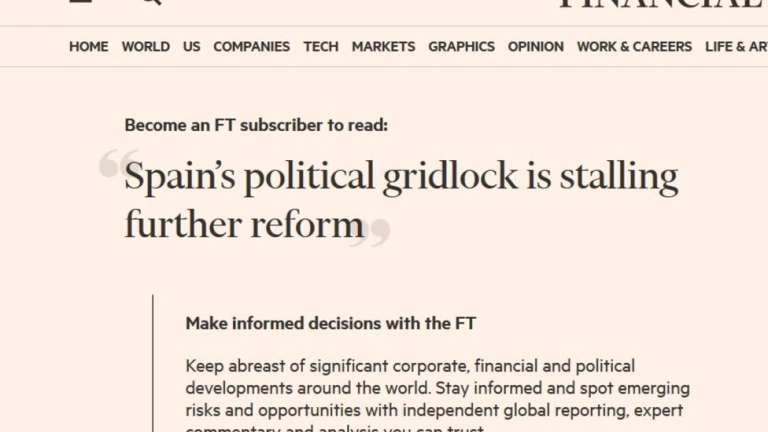Click the search magnifier icon
Image resolution: width=768 pixels, height=432 pixels.
click(x=150, y=2)
